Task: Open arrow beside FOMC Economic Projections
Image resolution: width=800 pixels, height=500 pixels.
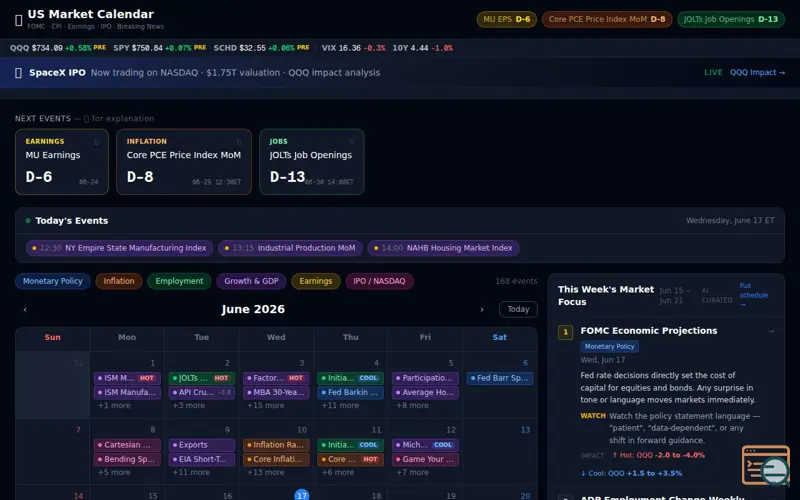Action: coord(771,331)
